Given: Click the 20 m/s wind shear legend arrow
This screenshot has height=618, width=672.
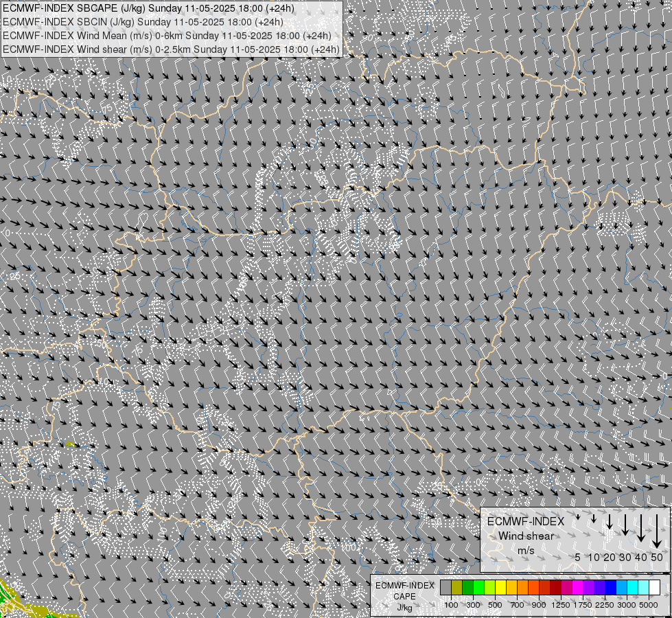Looking at the screenshot, I should pyautogui.click(x=610, y=521).
